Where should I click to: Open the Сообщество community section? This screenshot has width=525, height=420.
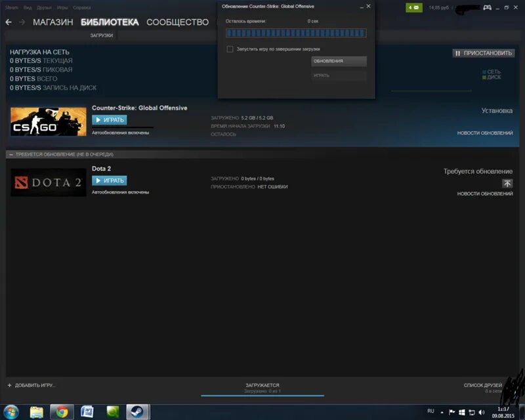[x=177, y=22]
